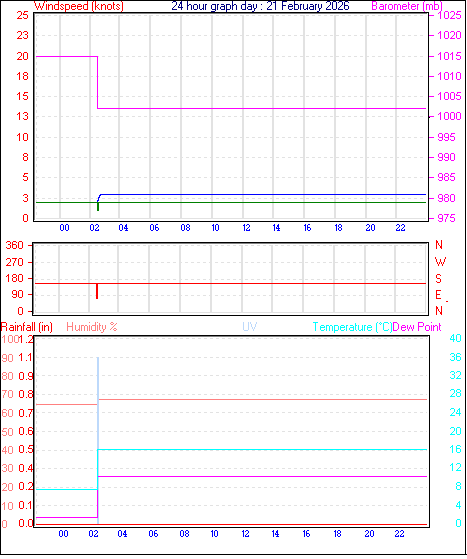467x559 pixels.
Task: Select the 8 value on the windspeed axis
Action: 25,157
